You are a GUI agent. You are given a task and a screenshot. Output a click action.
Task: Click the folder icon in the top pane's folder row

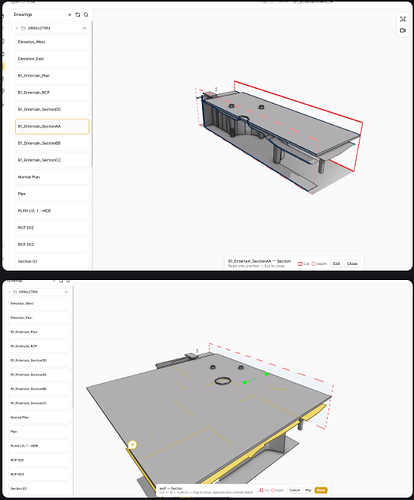(x=23, y=28)
